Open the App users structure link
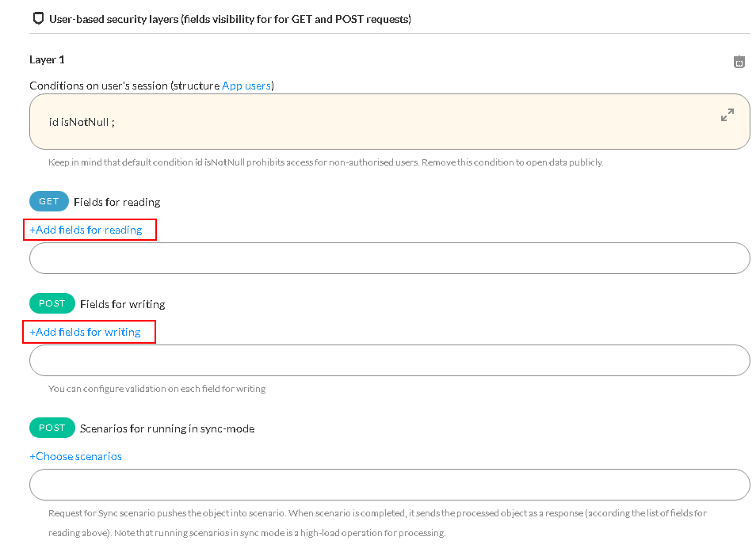756x552 pixels. (x=246, y=86)
